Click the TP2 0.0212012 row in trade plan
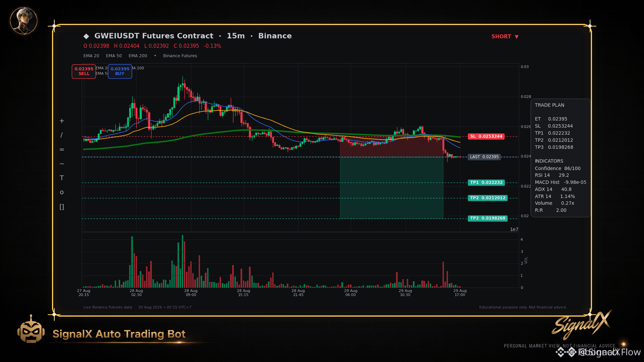 554,140
